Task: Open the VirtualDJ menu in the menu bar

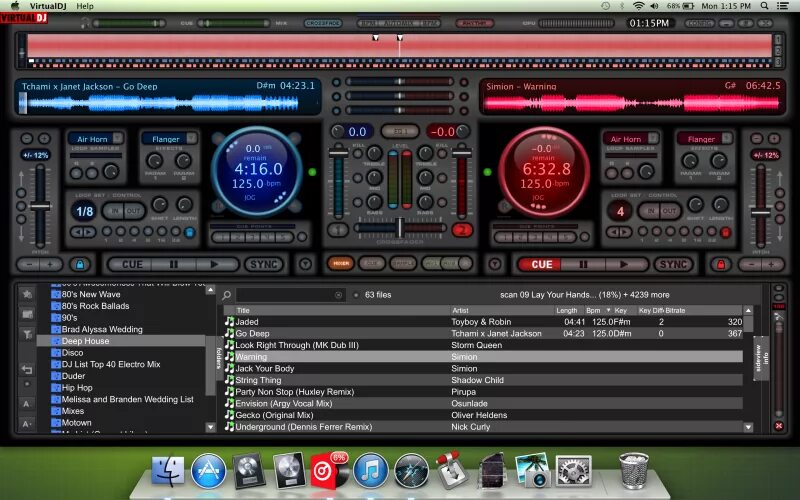Action: coord(47,6)
